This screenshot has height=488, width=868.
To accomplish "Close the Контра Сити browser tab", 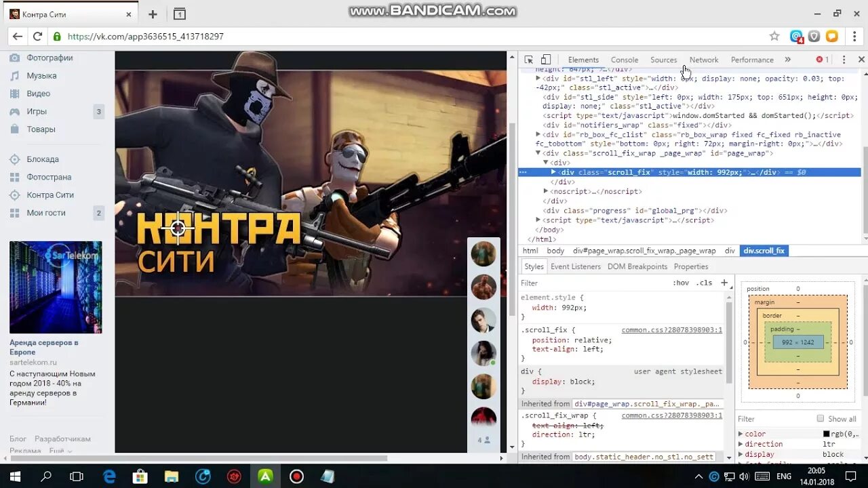I will pyautogui.click(x=129, y=14).
